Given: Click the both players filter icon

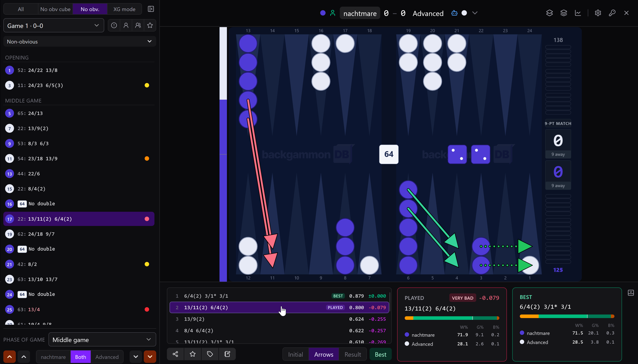Looking at the screenshot, I should (x=138, y=25).
